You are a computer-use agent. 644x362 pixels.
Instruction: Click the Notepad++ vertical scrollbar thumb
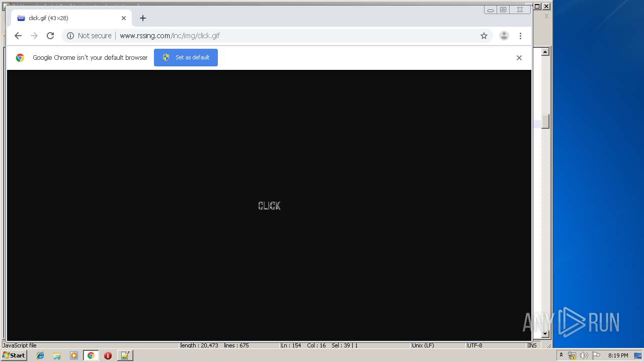[x=545, y=122]
